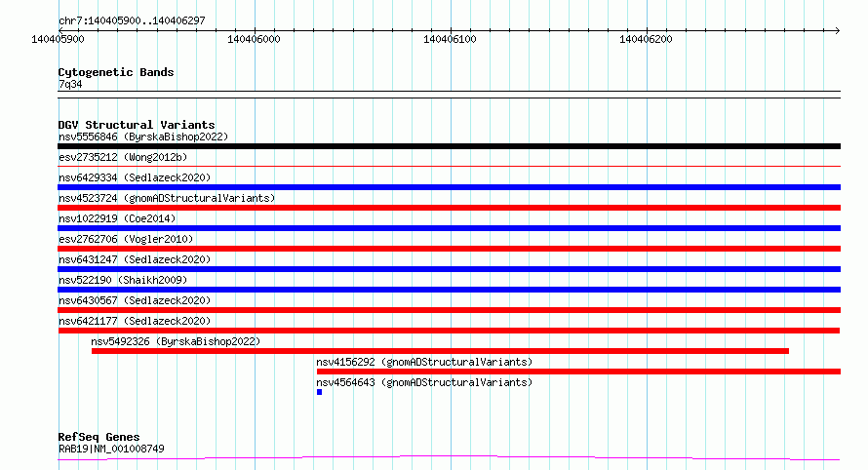The image size is (868, 470).
Task: Click the chr7:140405900..140406297 region label
Action: click(x=132, y=20)
